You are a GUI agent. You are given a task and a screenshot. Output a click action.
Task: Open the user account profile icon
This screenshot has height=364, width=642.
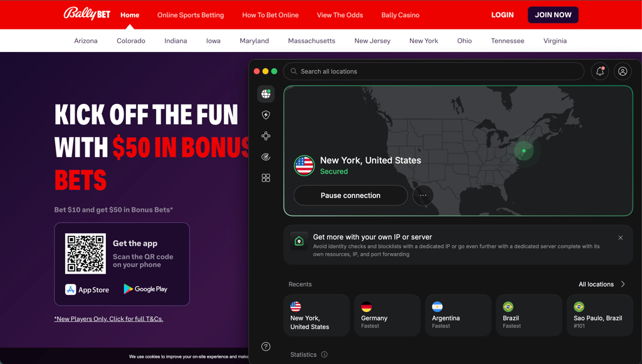tap(623, 71)
